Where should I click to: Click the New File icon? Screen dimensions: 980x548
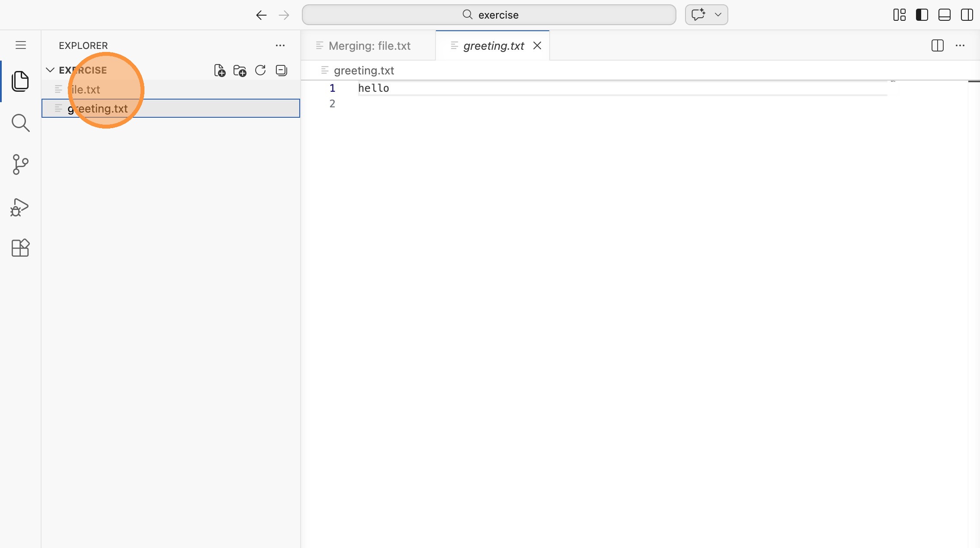tap(220, 70)
